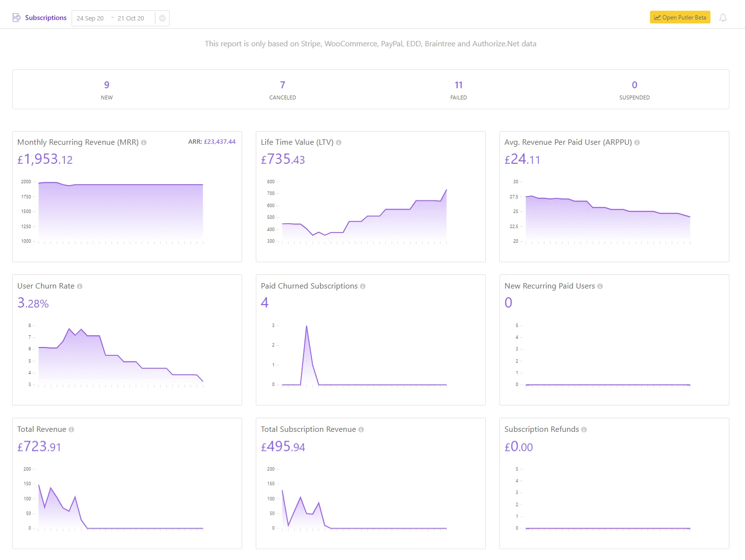Click Open Putler Beta button
This screenshot has height=560, width=745.
click(x=680, y=18)
